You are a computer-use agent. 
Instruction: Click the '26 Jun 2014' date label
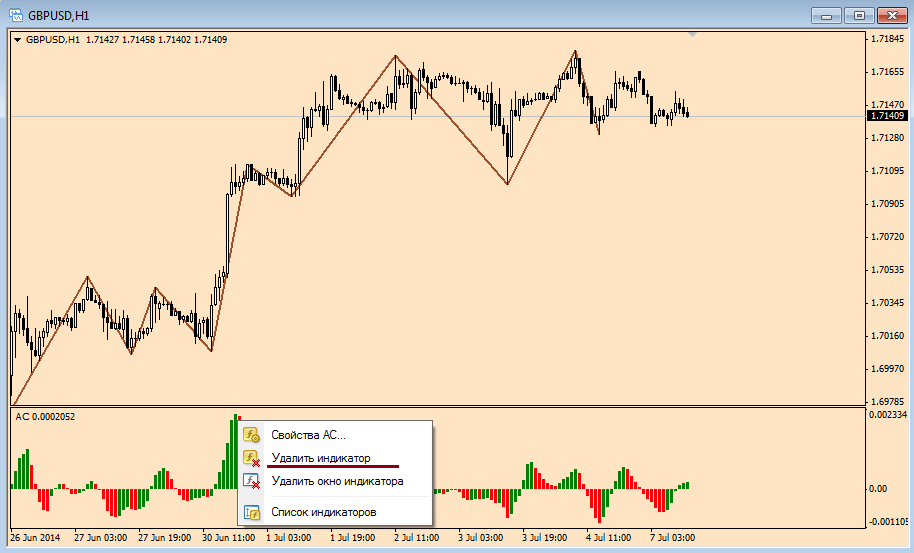[35, 537]
